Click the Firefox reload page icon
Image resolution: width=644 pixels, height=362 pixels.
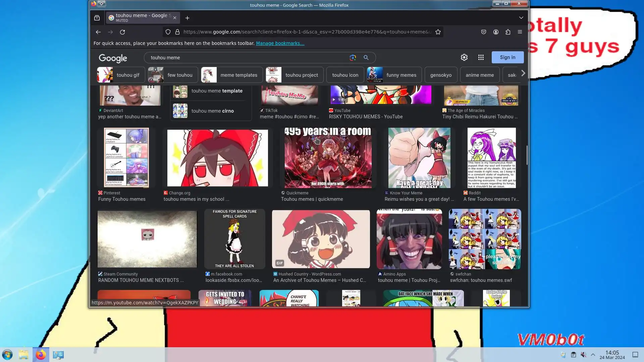pos(122,32)
